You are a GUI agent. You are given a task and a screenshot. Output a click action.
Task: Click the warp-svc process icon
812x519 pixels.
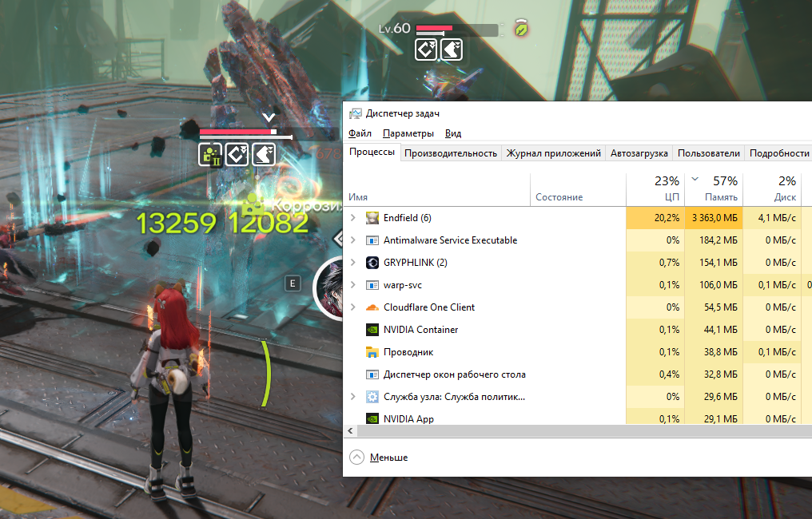tap(372, 285)
